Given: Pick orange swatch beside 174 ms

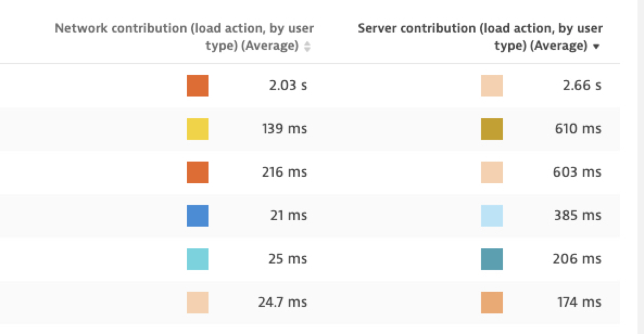Looking at the screenshot, I should click(492, 303).
